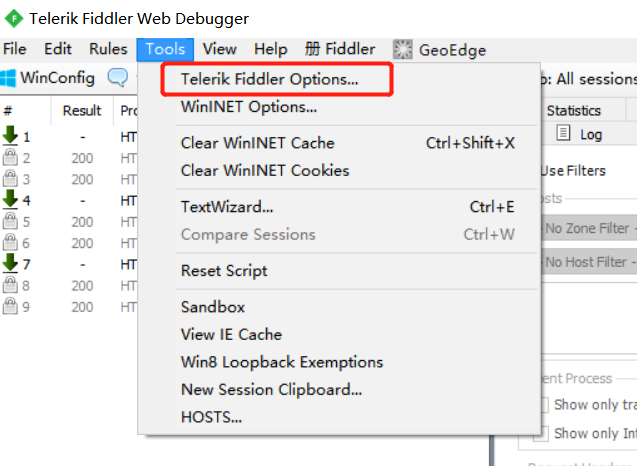Screen dimensions: 637x466
Task: Toggle the Show only Internet checkbox
Action: pyautogui.click(x=543, y=433)
